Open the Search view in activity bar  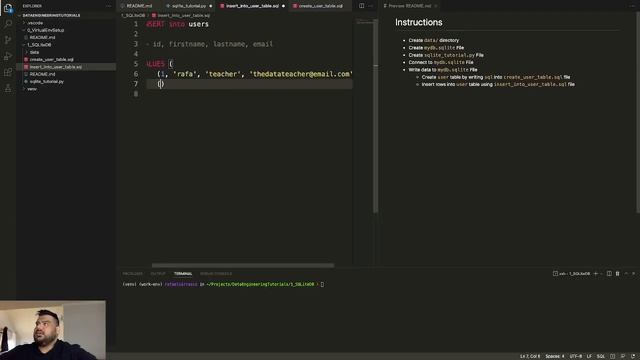click(x=8, y=24)
